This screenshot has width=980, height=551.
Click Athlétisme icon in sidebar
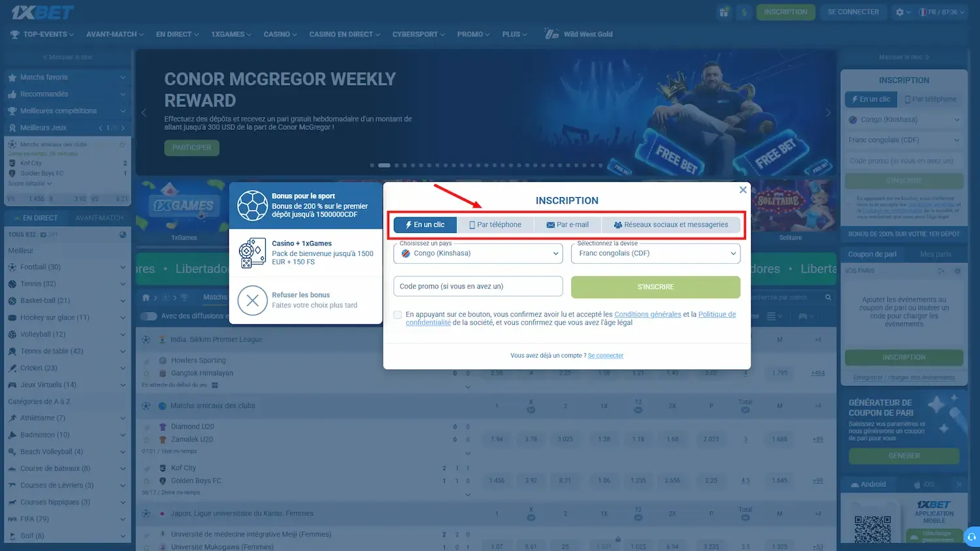click(12, 418)
